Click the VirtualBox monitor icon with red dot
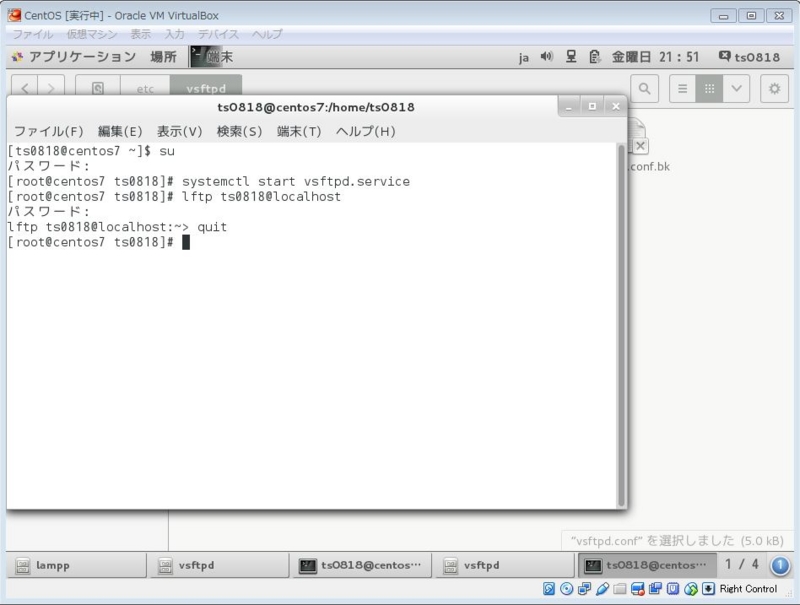Screen dimensions: 800x605 click(x=638, y=589)
